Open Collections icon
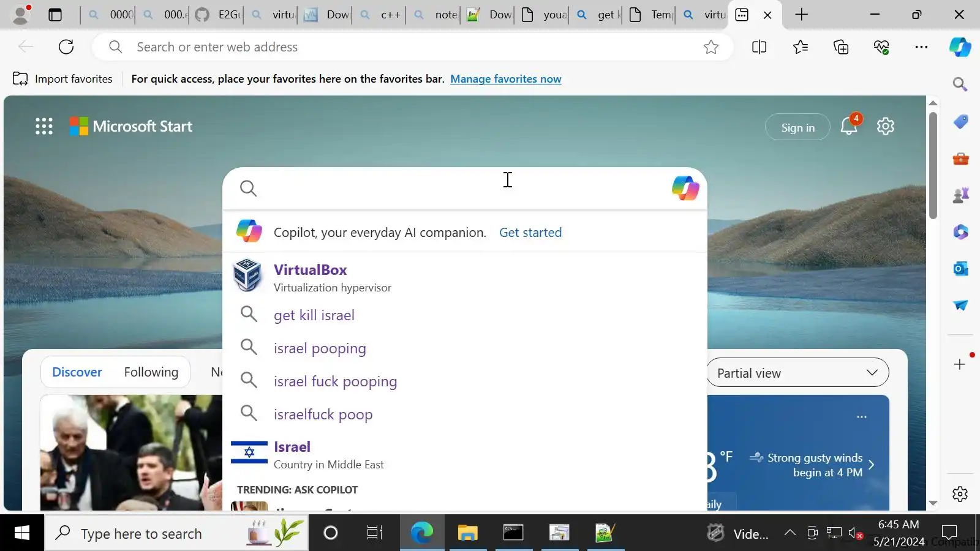This screenshot has height=551, width=980. 841,47
